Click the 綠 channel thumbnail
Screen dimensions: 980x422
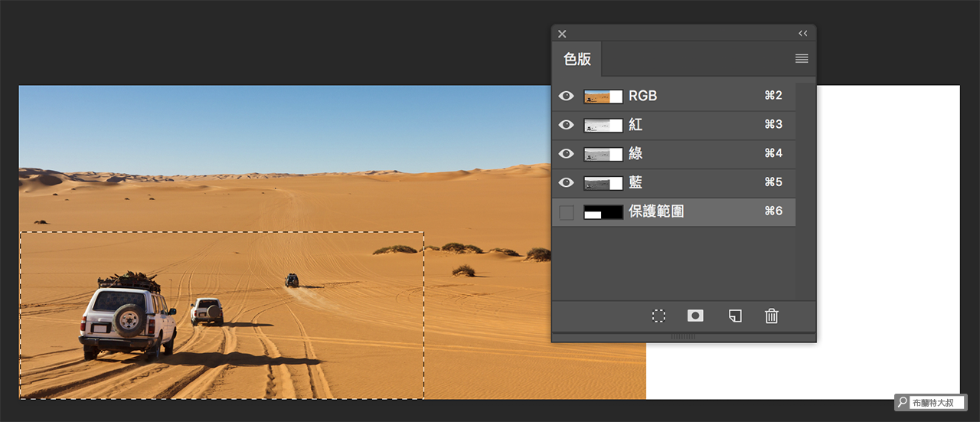click(x=603, y=155)
